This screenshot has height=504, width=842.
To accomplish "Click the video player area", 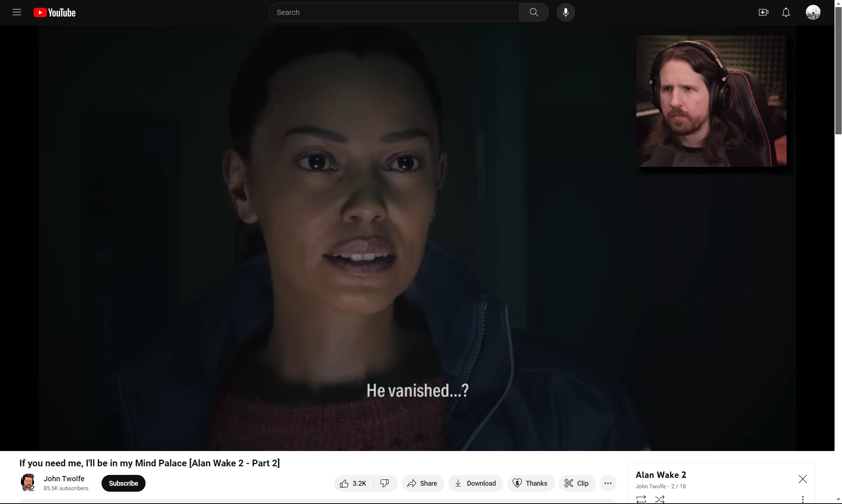I will [417, 238].
